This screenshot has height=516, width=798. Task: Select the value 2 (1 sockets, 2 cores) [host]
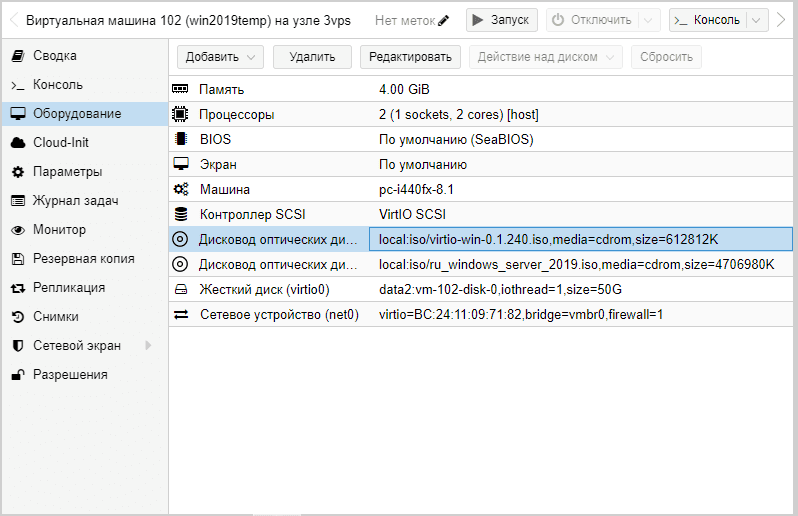pyautogui.click(x=459, y=114)
